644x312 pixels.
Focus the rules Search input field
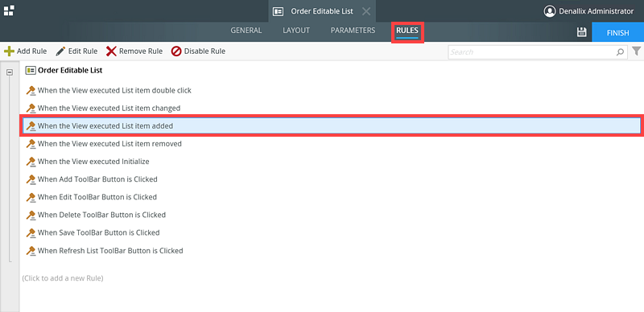click(x=532, y=52)
